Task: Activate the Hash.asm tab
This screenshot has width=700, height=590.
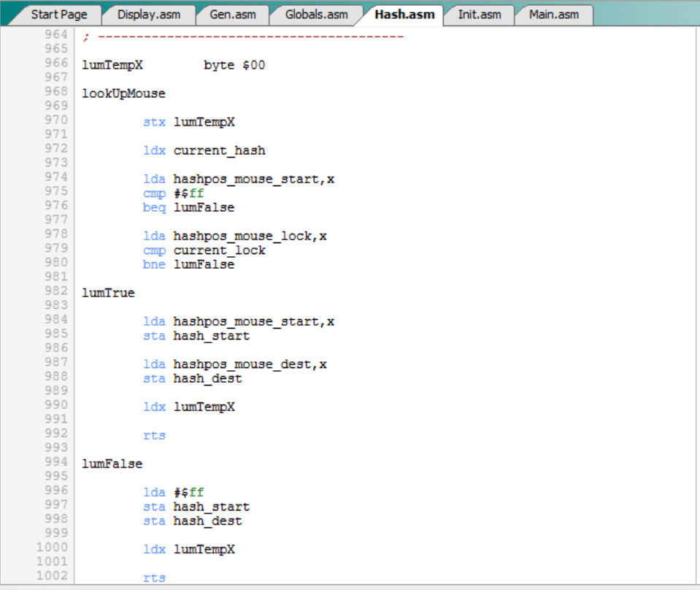Action: (404, 15)
